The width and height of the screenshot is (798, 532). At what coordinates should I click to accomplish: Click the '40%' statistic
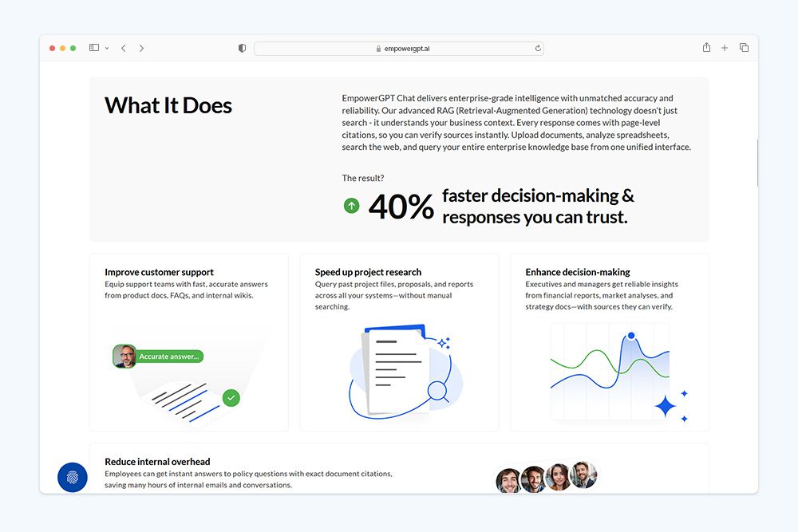(401, 207)
